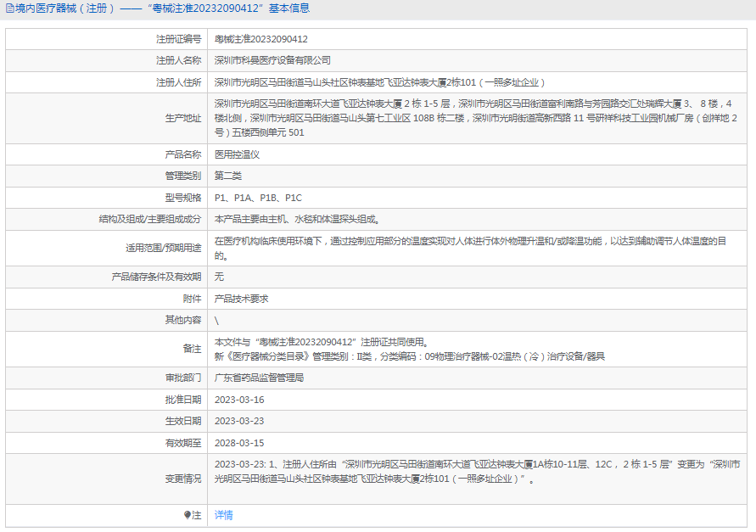Image resolution: width=756 pixels, height=532 pixels.
Task: Select expiry date 2028-03-15
Action: 239,443
